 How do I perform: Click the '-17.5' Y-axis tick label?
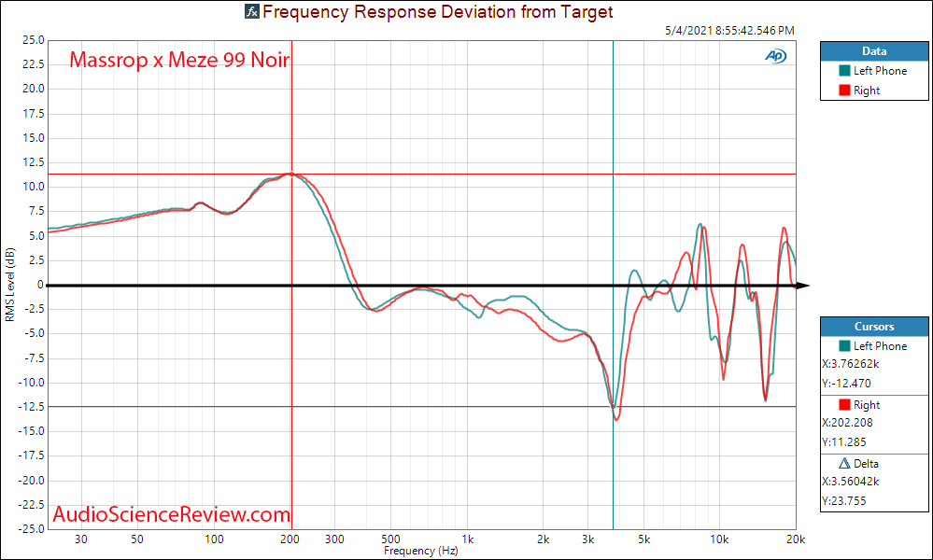pos(32,456)
